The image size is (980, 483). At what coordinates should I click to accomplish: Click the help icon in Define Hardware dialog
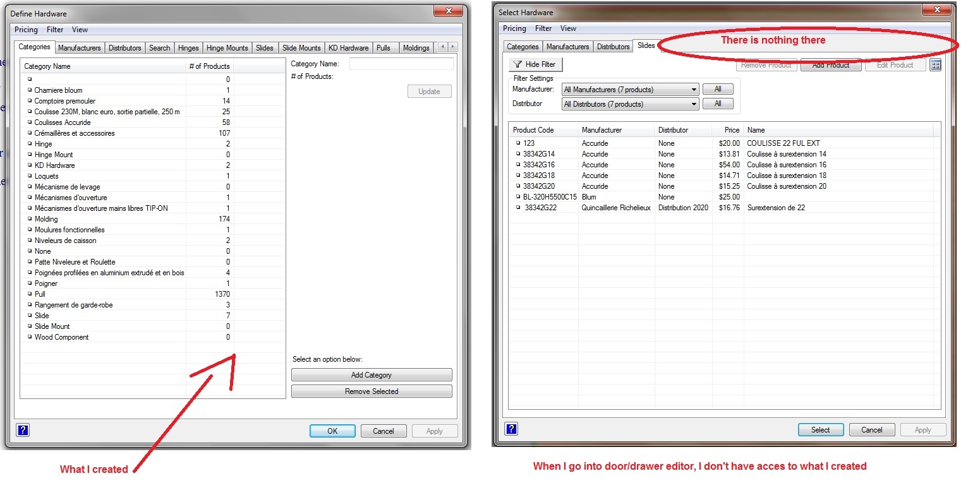pyautogui.click(x=22, y=431)
